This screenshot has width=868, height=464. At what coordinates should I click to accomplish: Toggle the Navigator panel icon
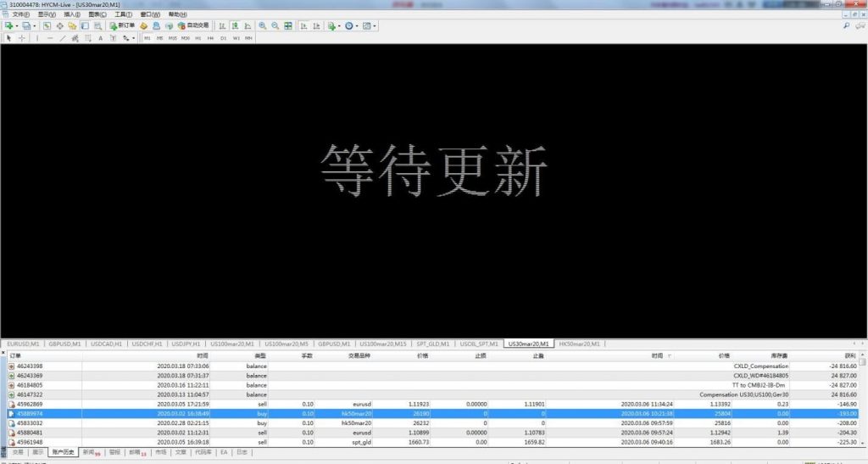pos(72,25)
